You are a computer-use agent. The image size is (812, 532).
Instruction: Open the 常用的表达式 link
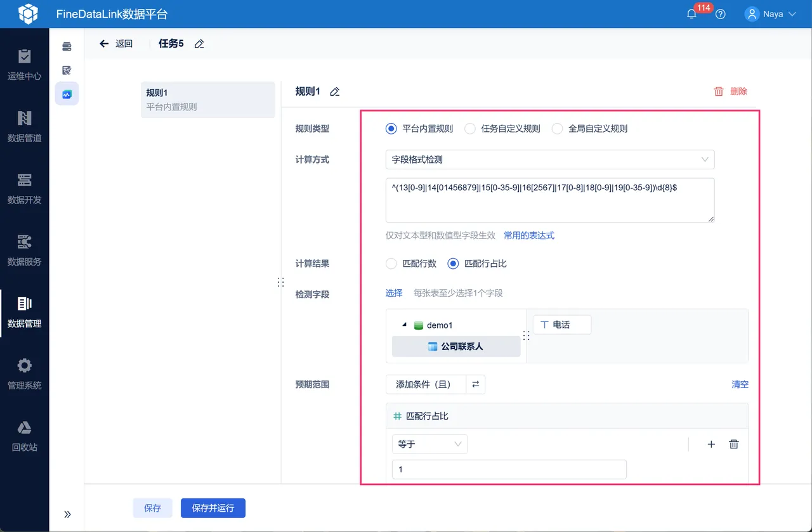[x=529, y=235]
